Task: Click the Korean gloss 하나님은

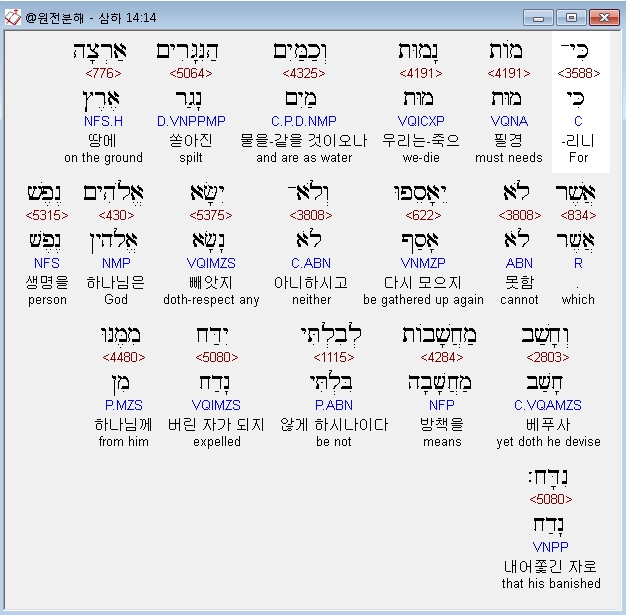Action: (116, 283)
